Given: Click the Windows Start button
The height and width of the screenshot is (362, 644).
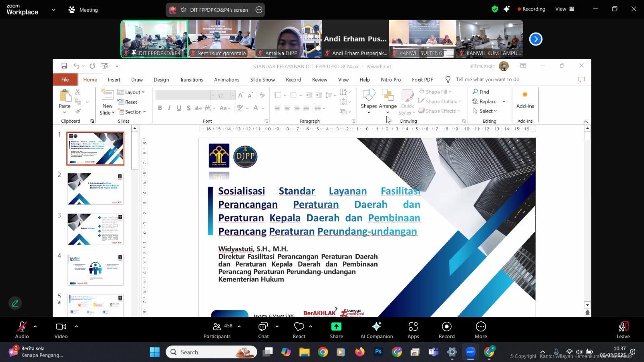Looking at the screenshot, I should (155, 352).
